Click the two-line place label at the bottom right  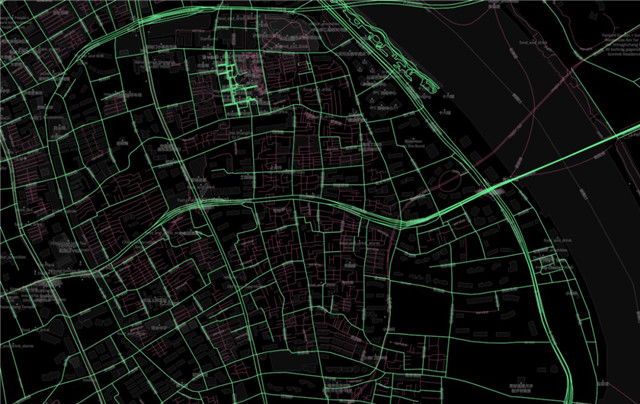[520, 389]
